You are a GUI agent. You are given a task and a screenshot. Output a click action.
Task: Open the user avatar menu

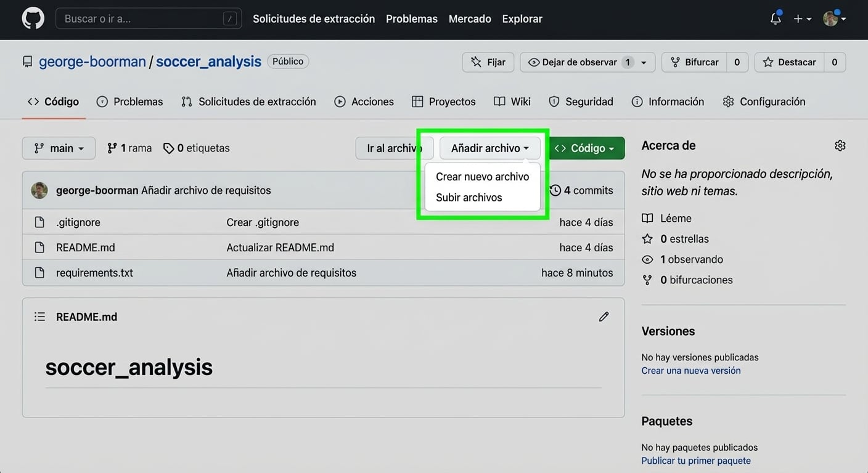834,19
